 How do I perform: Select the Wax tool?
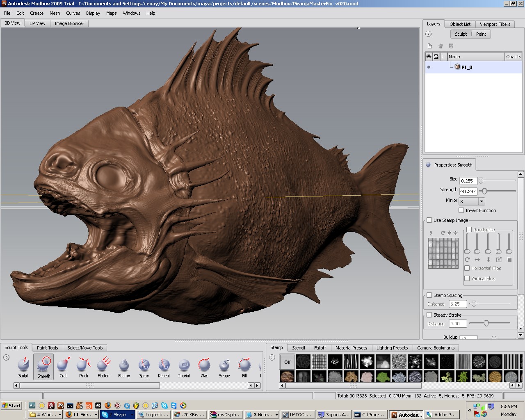pos(204,366)
